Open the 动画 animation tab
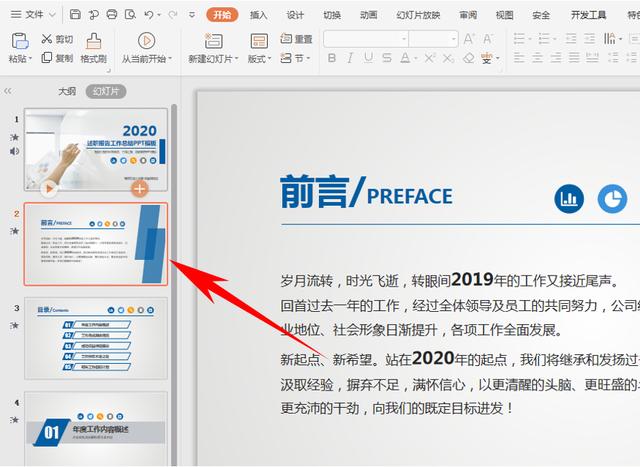The height and width of the screenshot is (467, 640). point(368,15)
